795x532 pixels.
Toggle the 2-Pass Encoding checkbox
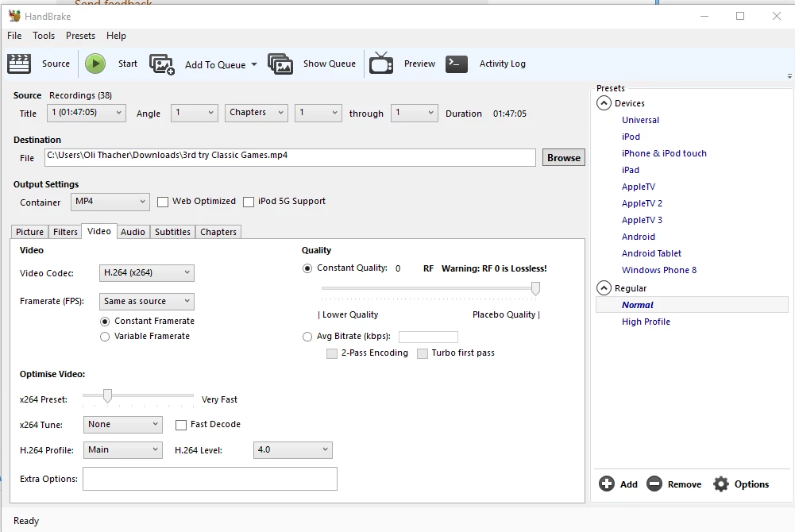pos(332,353)
